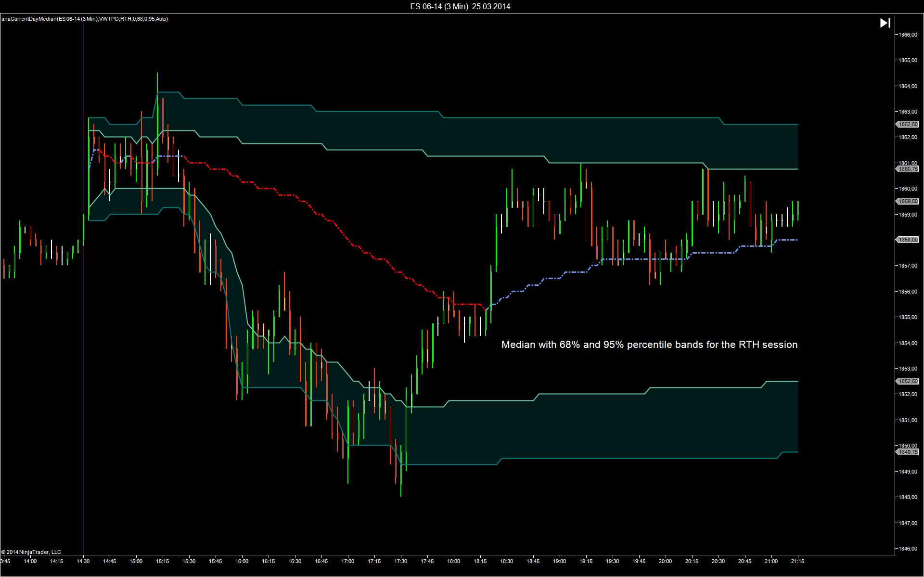The image size is (924, 577).
Task: Click the 1858,00 median price marker
Action: click(908, 240)
